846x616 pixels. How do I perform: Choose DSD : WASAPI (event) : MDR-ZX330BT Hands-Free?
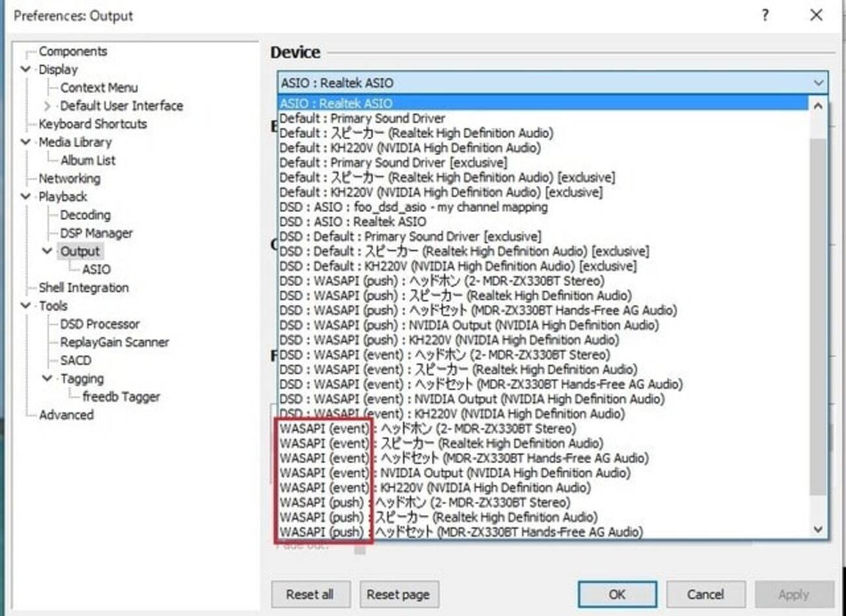543,384
